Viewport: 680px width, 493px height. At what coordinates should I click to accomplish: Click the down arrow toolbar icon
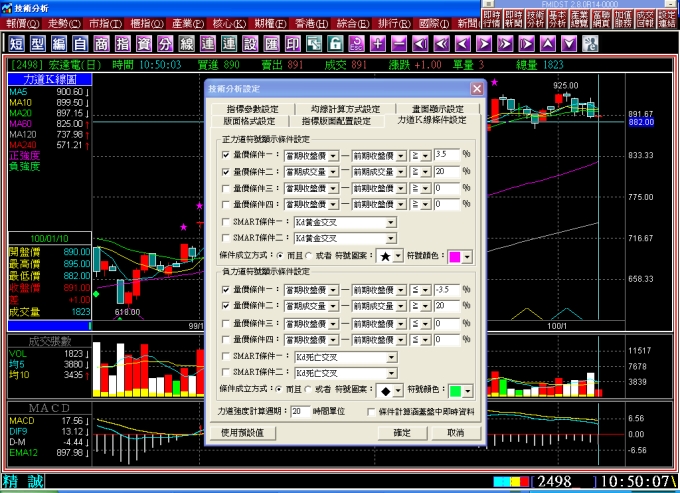click(x=569, y=43)
